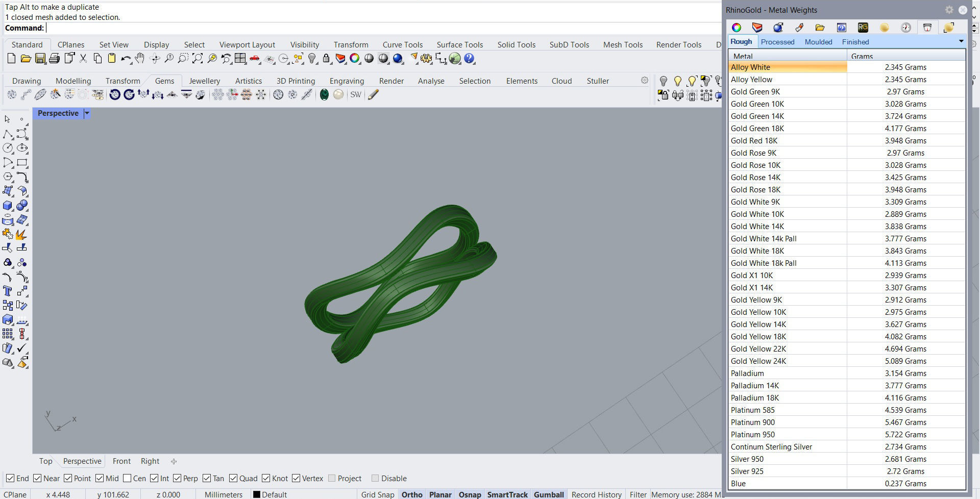The width and height of the screenshot is (980, 499).
Task: Select the Rectangle tool in left sidebar
Action: pos(21,162)
